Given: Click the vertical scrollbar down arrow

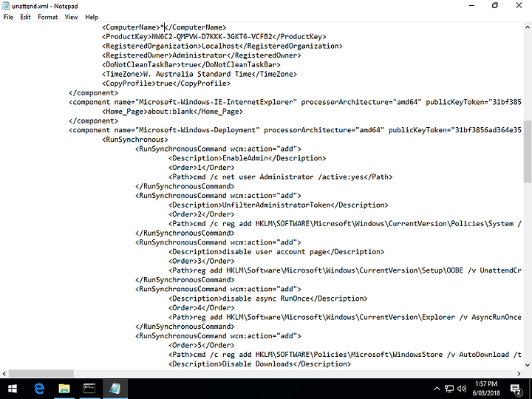Looking at the screenshot, I should click(528, 365).
